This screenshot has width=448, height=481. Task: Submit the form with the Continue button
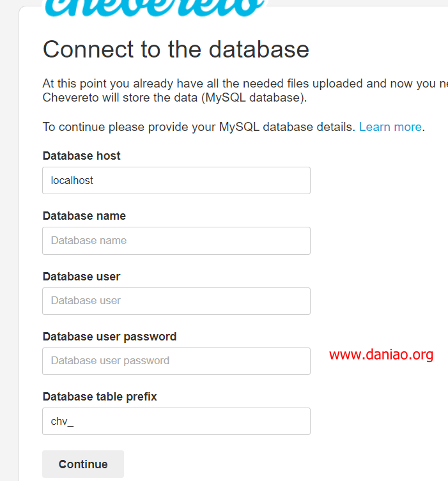[x=83, y=464]
